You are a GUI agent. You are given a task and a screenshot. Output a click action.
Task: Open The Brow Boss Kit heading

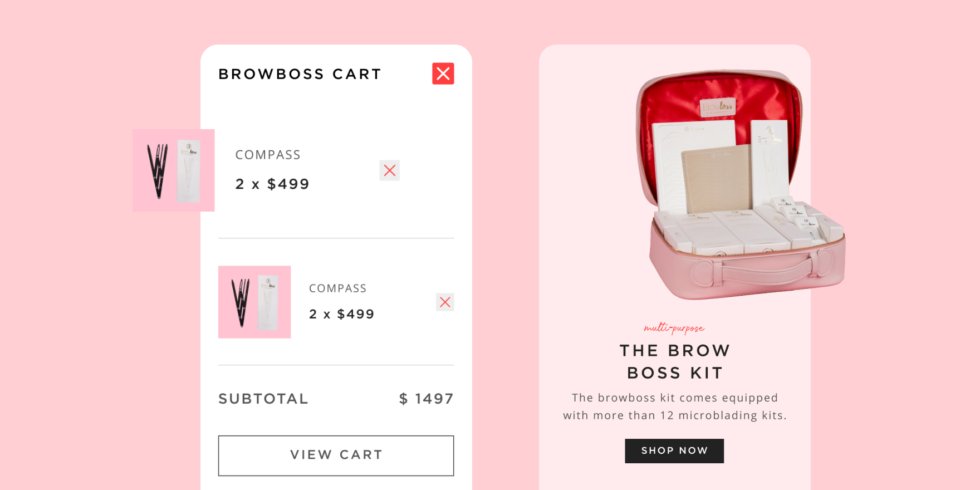(x=675, y=361)
